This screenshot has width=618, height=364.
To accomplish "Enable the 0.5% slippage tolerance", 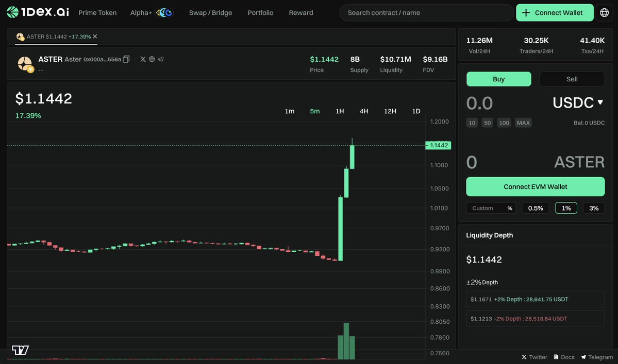I will [x=535, y=207].
